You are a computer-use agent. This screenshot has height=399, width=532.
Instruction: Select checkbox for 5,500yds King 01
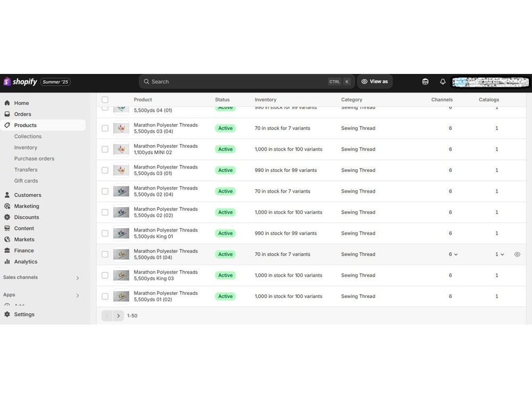coord(105,234)
